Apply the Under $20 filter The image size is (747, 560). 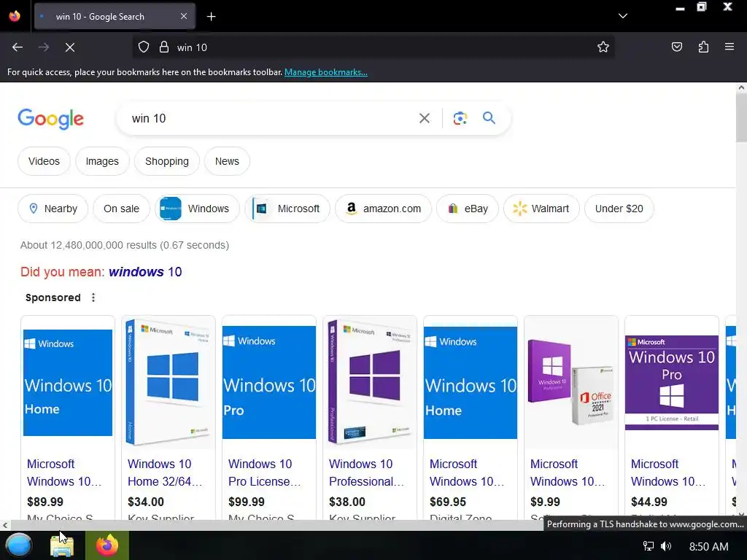pos(619,209)
